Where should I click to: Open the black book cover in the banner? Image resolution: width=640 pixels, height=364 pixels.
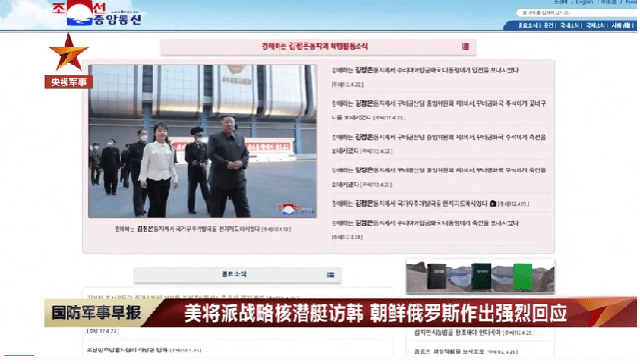click(437, 276)
